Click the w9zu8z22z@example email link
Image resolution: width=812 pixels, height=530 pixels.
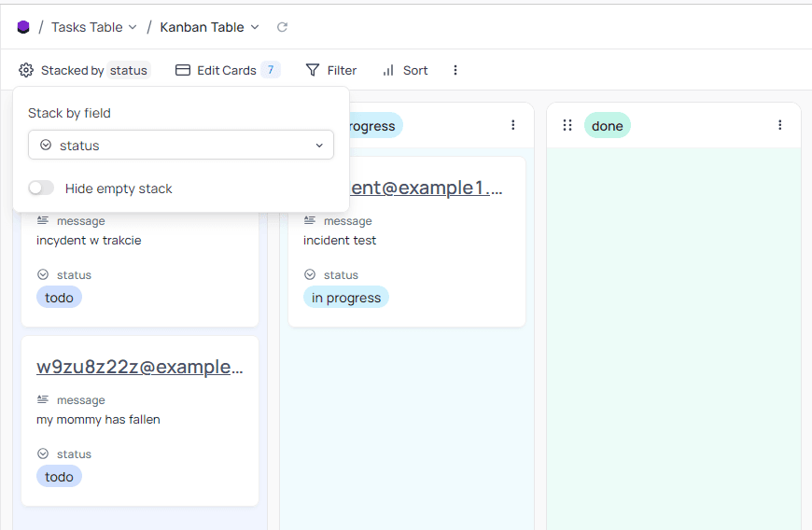tap(139, 367)
